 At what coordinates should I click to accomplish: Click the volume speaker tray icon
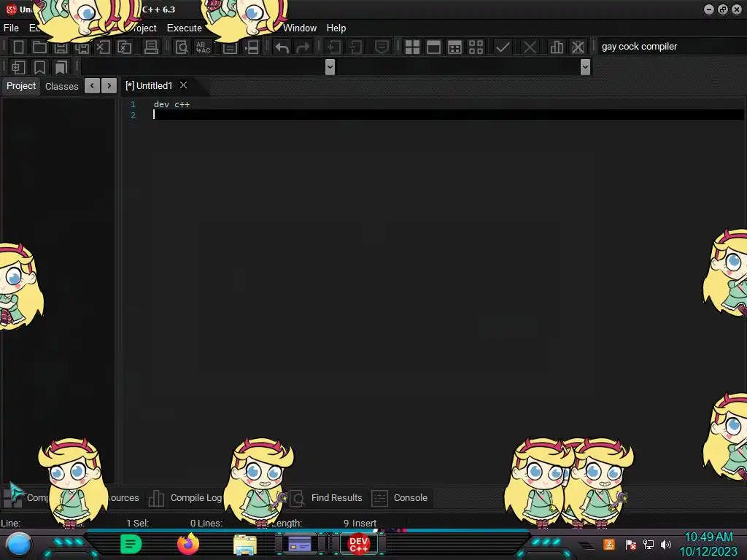click(x=666, y=544)
